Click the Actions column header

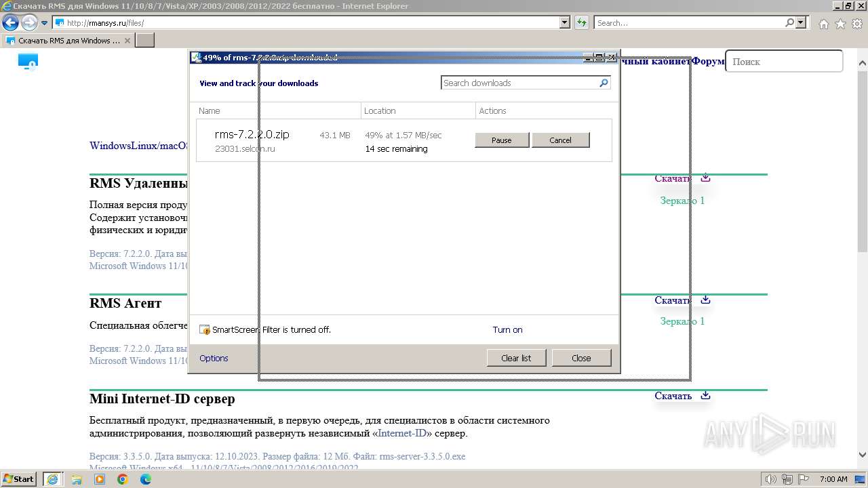546,110
